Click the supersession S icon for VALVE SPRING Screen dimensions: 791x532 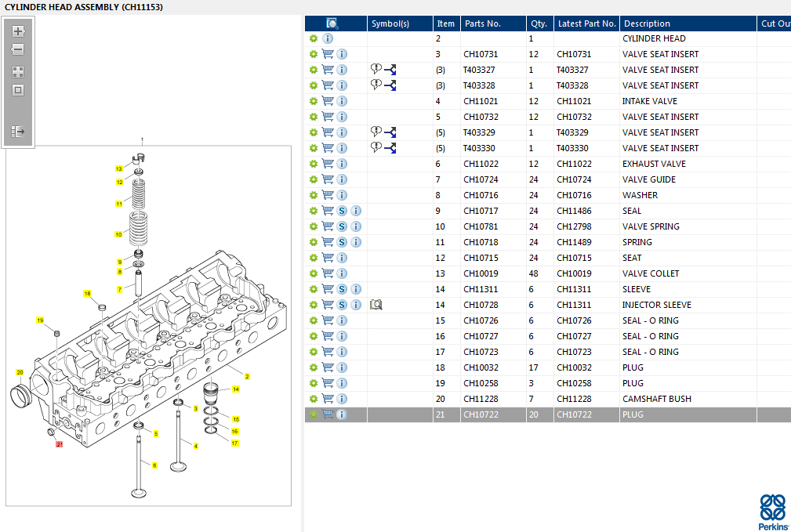click(x=342, y=226)
